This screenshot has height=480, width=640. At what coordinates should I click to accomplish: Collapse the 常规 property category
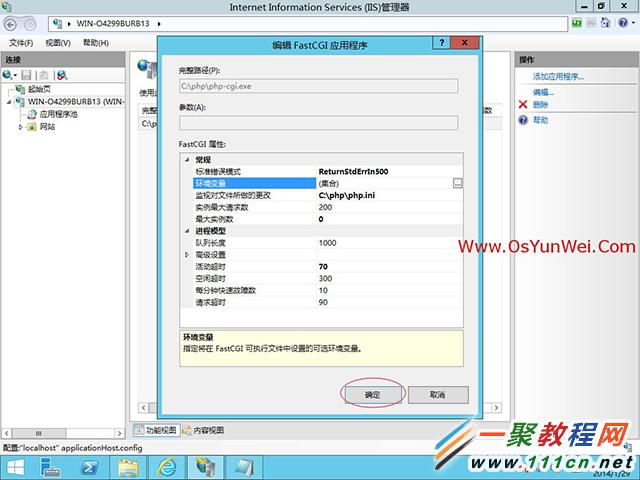click(187, 160)
